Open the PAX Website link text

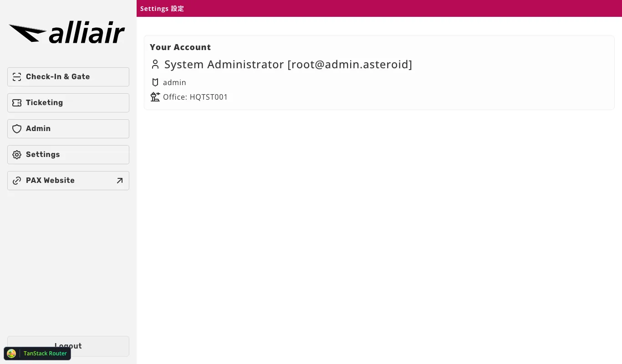pos(50,181)
